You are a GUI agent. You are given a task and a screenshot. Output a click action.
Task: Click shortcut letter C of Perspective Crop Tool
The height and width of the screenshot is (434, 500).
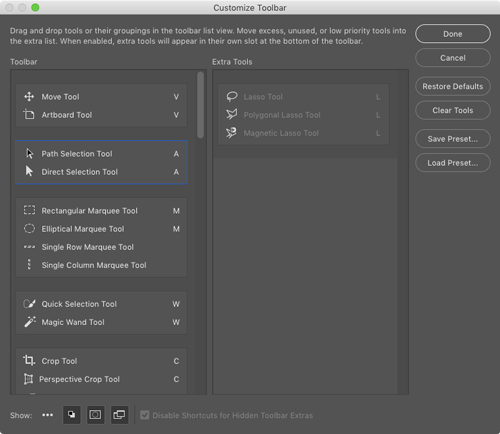coord(176,379)
